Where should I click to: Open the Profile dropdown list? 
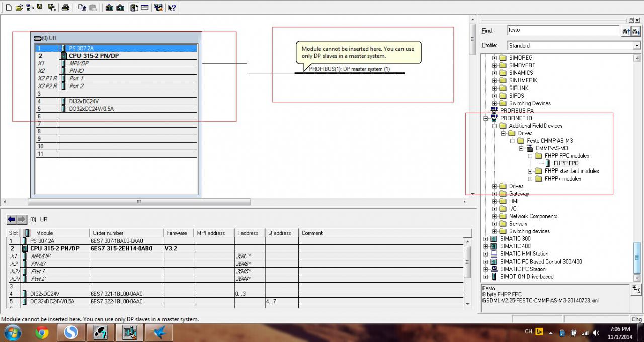636,46
